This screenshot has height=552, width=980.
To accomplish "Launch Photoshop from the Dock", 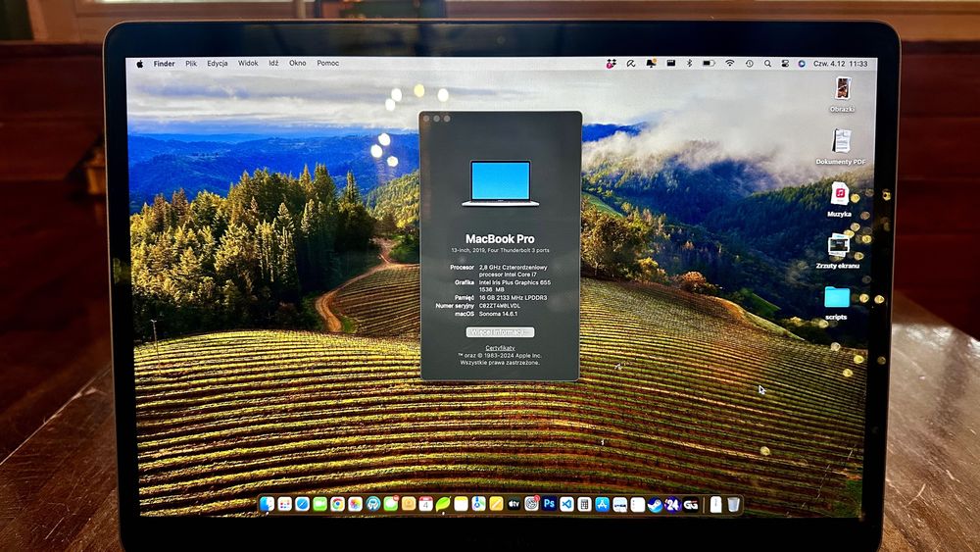I will pos(550,503).
